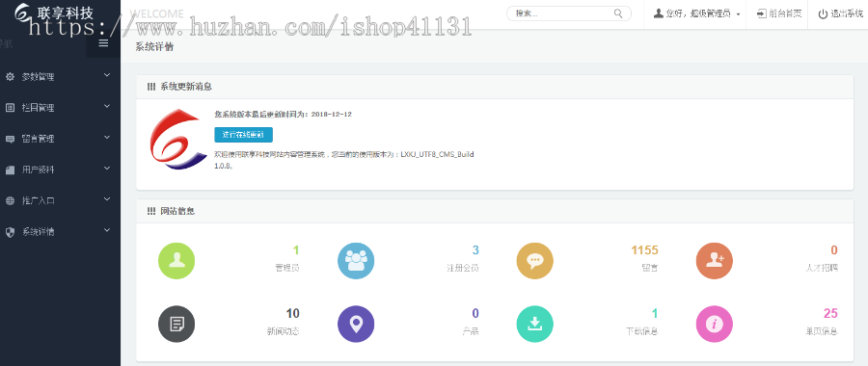Click the 人才招聘 label
The width and height of the screenshot is (868, 366).
click(x=822, y=268)
